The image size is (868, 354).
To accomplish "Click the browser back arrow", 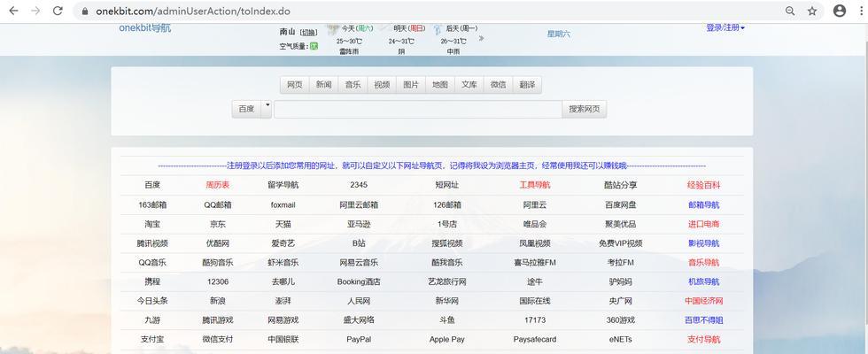I will point(14,11).
